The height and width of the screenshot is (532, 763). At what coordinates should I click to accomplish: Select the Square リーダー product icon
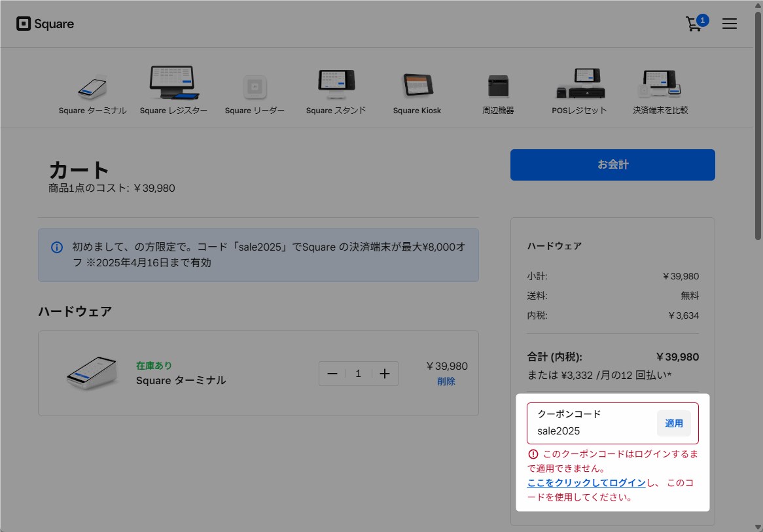[255, 88]
